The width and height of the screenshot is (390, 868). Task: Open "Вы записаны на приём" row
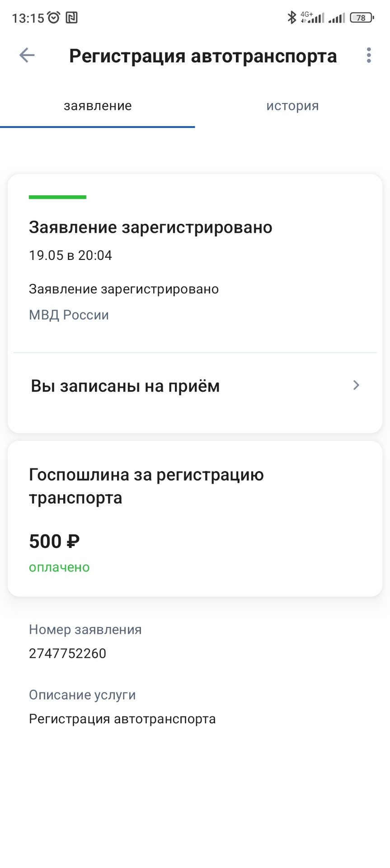tap(125, 387)
